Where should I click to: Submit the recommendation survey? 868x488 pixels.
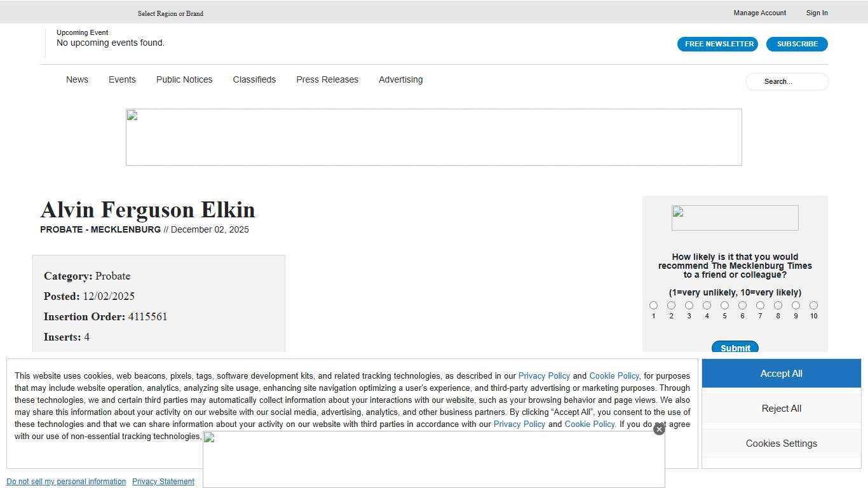[x=735, y=348]
